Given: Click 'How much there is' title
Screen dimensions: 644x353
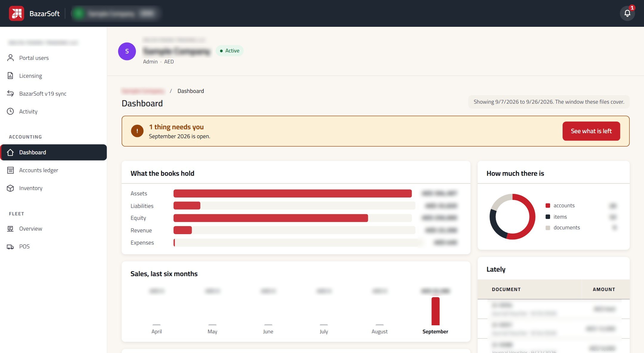Looking at the screenshot, I should [515, 173].
